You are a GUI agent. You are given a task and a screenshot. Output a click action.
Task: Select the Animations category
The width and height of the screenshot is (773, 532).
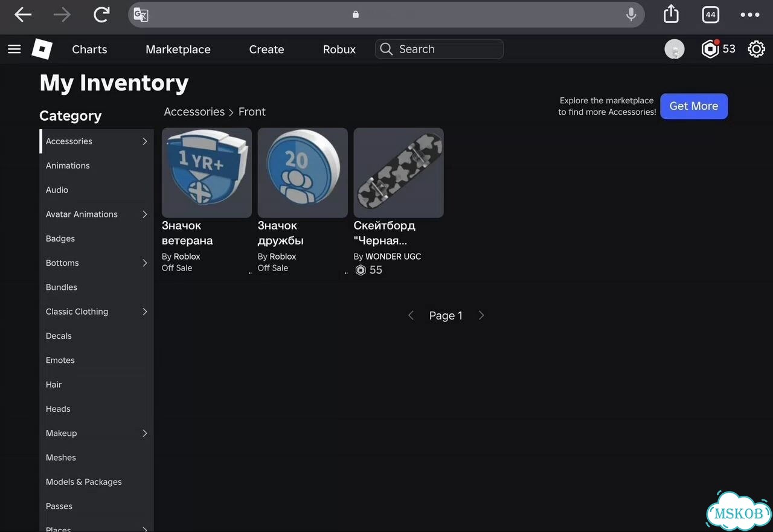68,165
